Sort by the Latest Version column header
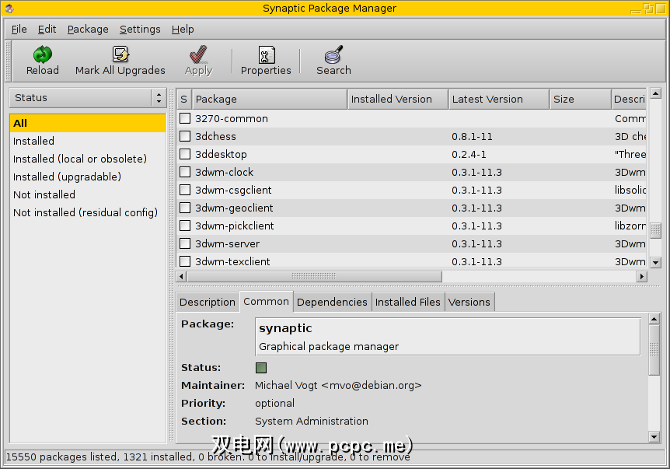This screenshot has width=670, height=469. (497, 99)
